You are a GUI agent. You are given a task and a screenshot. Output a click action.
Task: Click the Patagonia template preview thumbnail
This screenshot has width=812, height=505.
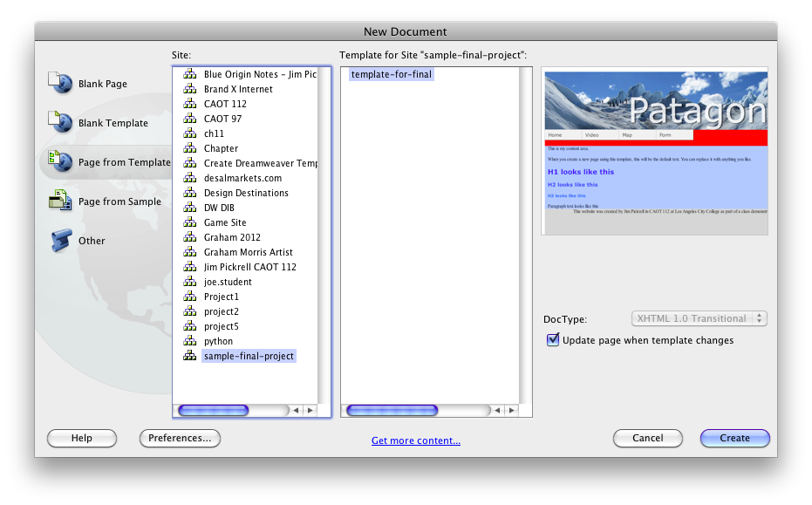(654, 151)
